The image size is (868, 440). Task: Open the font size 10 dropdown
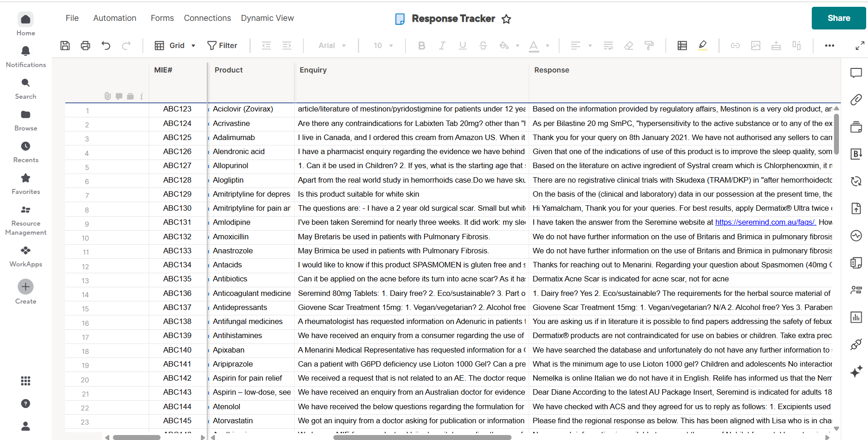(383, 45)
